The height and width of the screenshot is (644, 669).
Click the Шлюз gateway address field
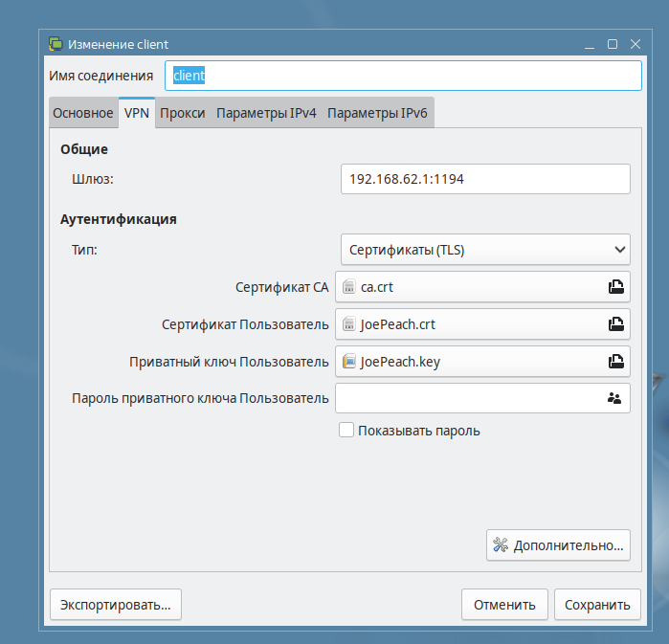tap(485, 179)
